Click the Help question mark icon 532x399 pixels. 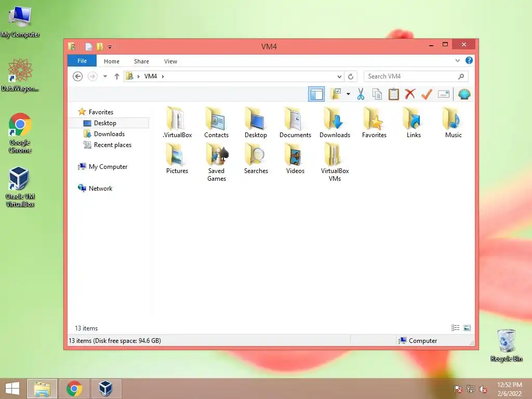469,60
